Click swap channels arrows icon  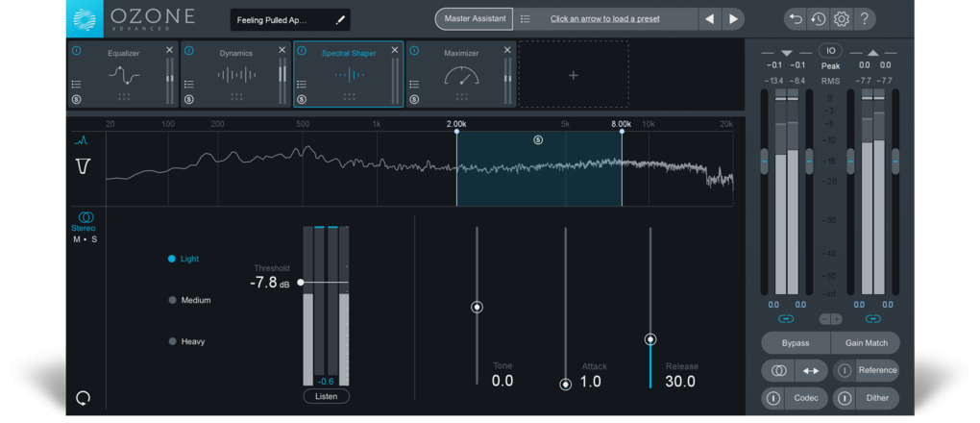pyautogui.click(x=811, y=370)
